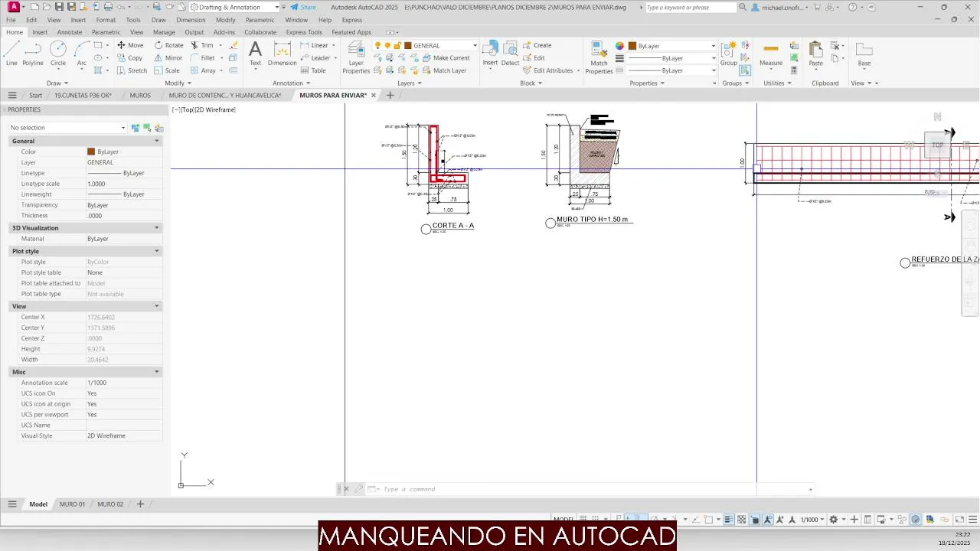The width and height of the screenshot is (980, 551).
Task: Expand the Modify panel flyout
Action: click(178, 83)
